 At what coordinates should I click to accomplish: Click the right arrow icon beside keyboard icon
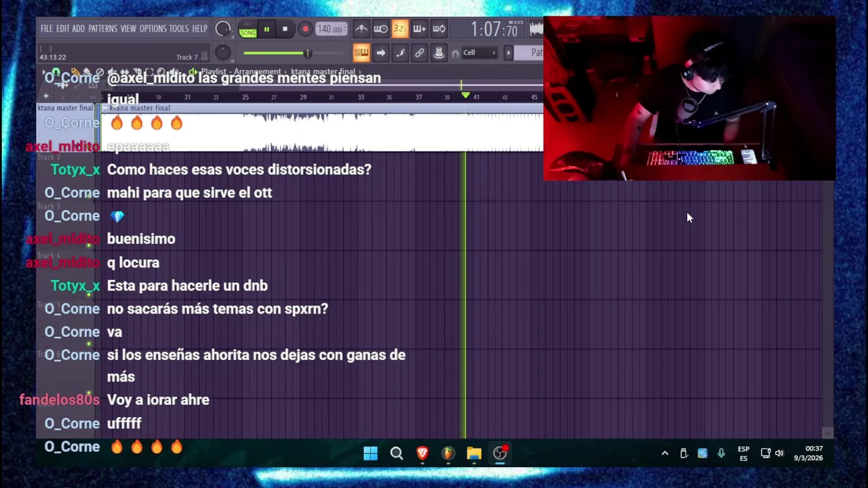[380, 53]
